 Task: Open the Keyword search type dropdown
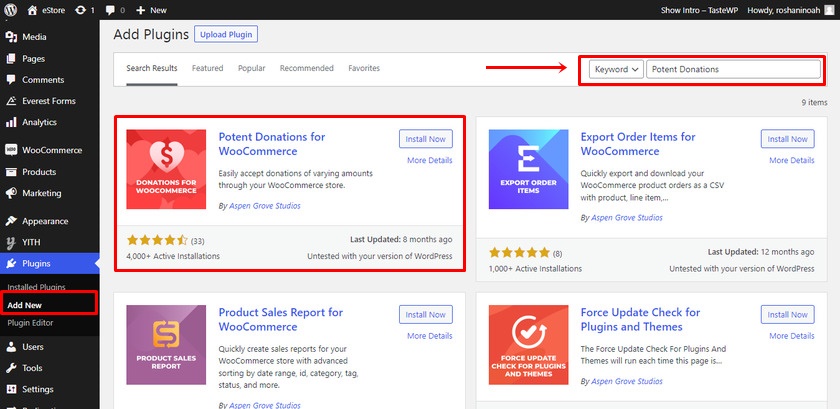[616, 69]
